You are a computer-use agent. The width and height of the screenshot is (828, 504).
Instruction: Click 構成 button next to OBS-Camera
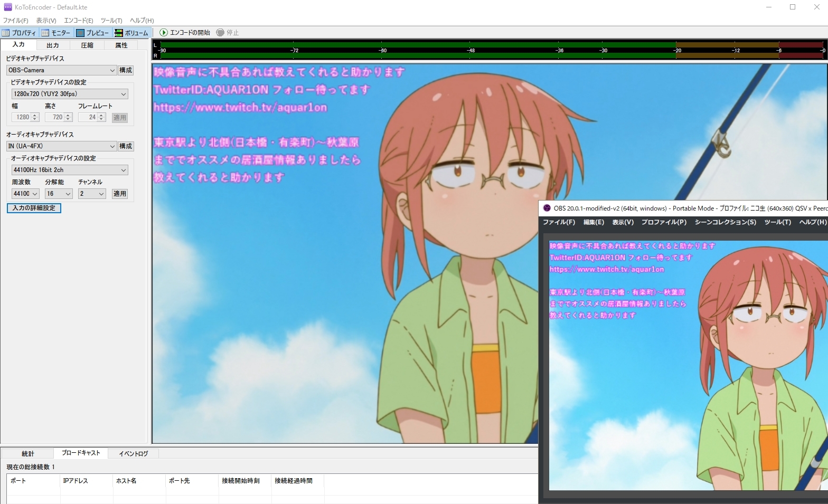point(126,70)
